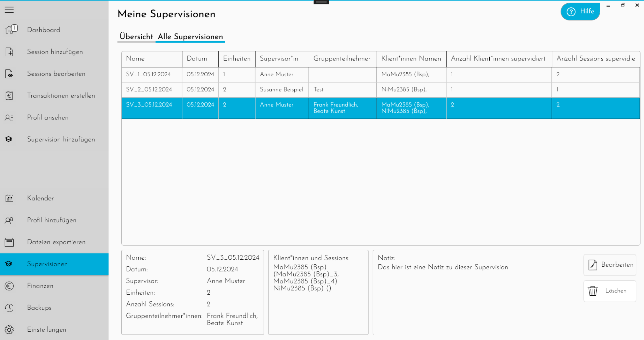The width and height of the screenshot is (644, 340).
Task: Open Supervision hinzufügen in sidebar
Action: (x=61, y=139)
